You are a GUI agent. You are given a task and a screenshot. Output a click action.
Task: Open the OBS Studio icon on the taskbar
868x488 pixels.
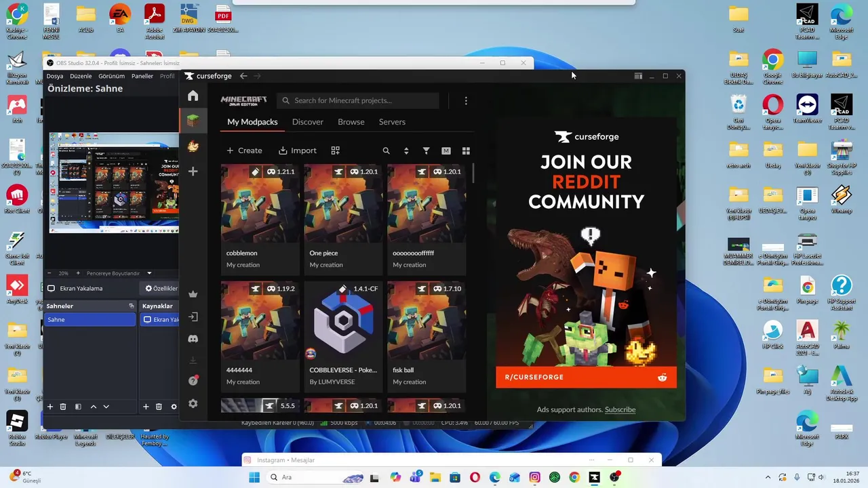tap(614, 477)
